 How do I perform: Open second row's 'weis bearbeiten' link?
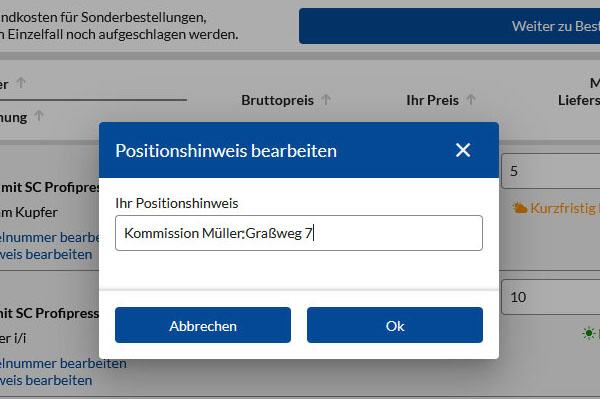(46, 380)
